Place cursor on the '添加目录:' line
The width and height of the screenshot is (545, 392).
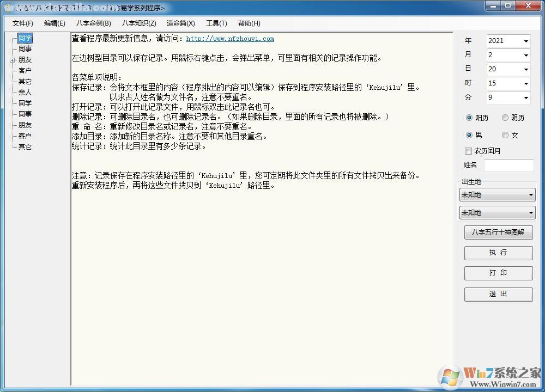click(x=169, y=136)
